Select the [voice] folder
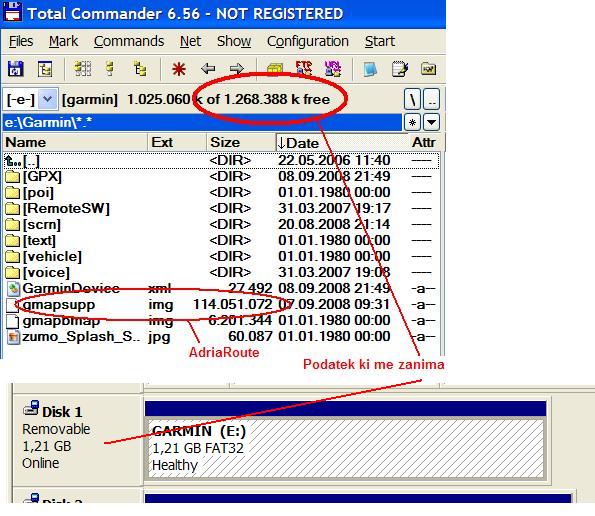The height and width of the screenshot is (516, 595). 221,272
